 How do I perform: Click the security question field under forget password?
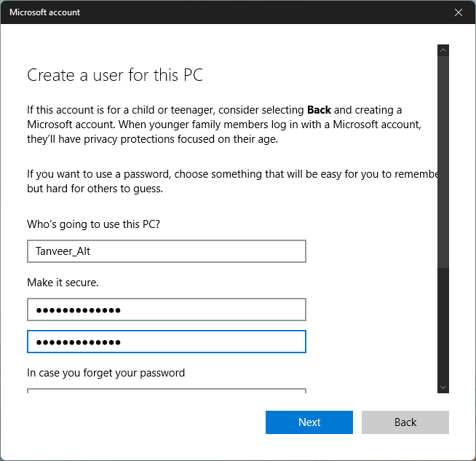click(167, 391)
